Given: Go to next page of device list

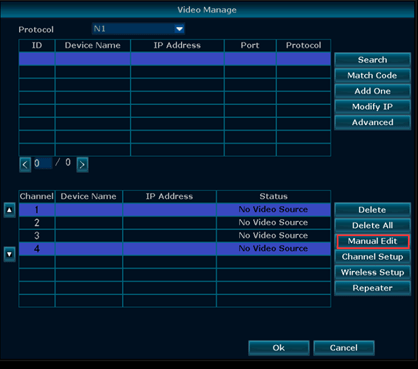Looking at the screenshot, I should [82, 164].
